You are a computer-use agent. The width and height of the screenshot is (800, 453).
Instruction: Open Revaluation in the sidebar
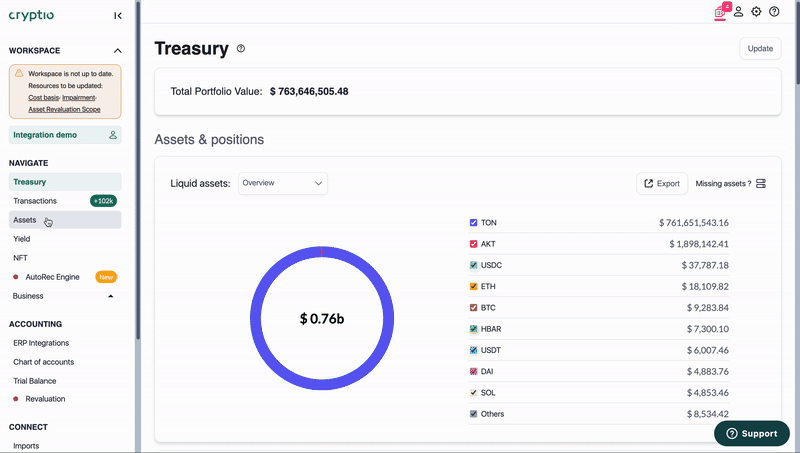pyautogui.click(x=65, y=399)
